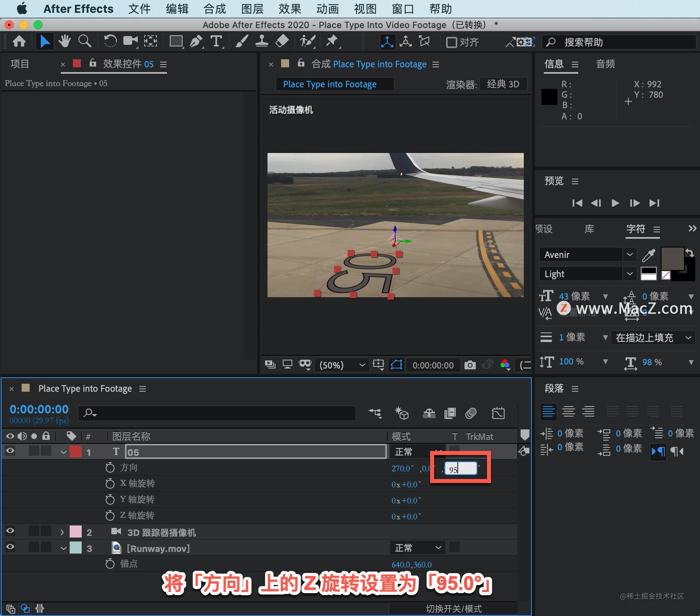Select the Rotation tool
The width and height of the screenshot is (700, 616).
point(110,41)
